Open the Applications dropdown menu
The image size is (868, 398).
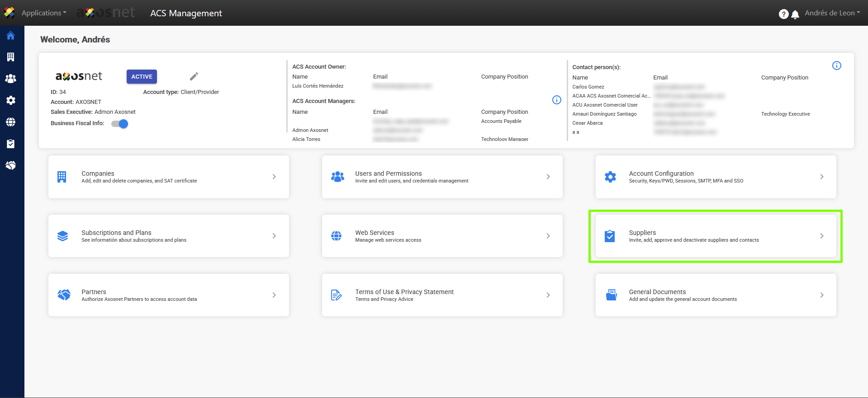coord(44,13)
